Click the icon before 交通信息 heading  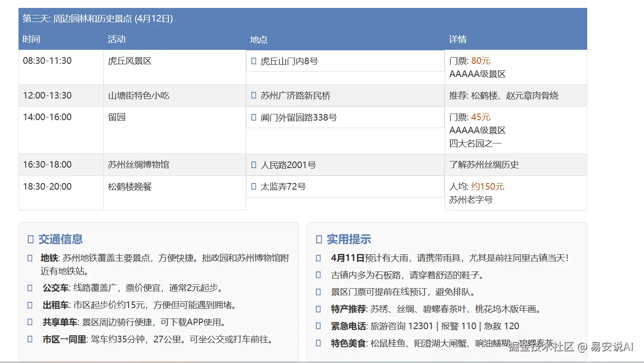tap(30, 239)
